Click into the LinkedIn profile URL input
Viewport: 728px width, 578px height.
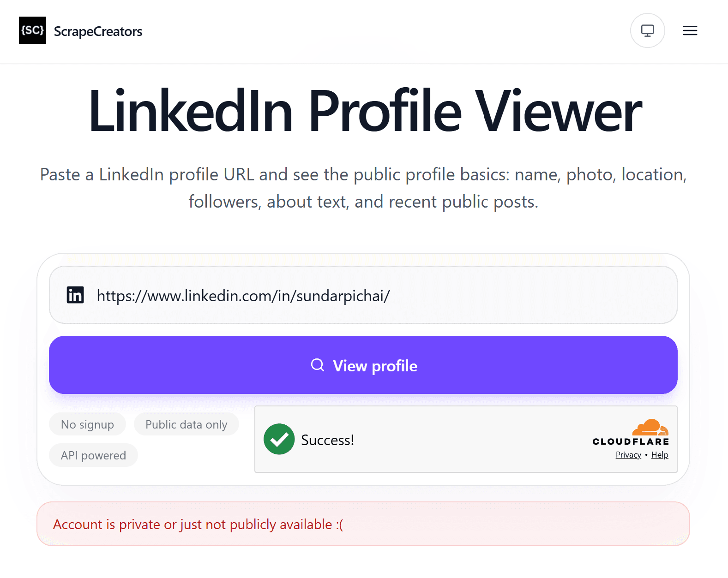[363, 295]
